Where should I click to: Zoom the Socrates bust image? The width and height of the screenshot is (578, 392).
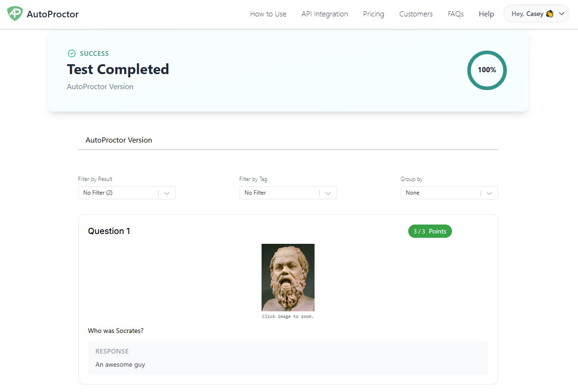(x=288, y=277)
